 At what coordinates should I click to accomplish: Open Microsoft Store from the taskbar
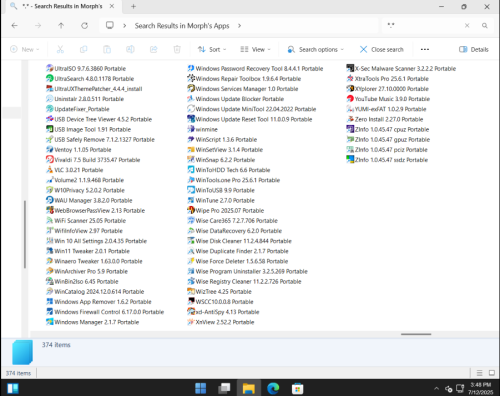(x=297, y=388)
